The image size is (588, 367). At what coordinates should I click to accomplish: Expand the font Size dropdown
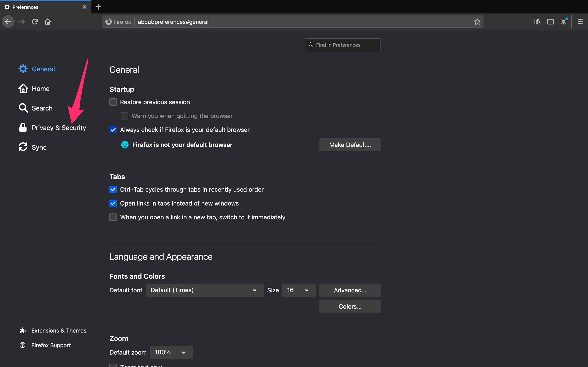(299, 290)
